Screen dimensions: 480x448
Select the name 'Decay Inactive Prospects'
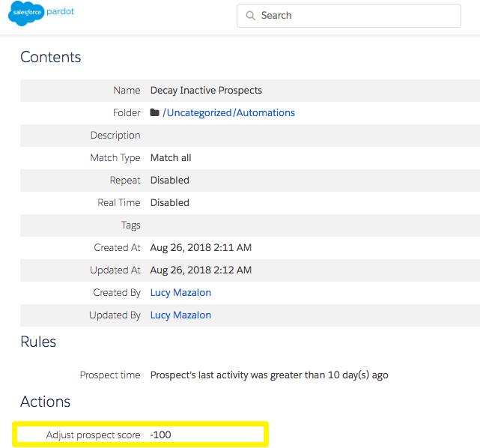(x=206, y=91)
